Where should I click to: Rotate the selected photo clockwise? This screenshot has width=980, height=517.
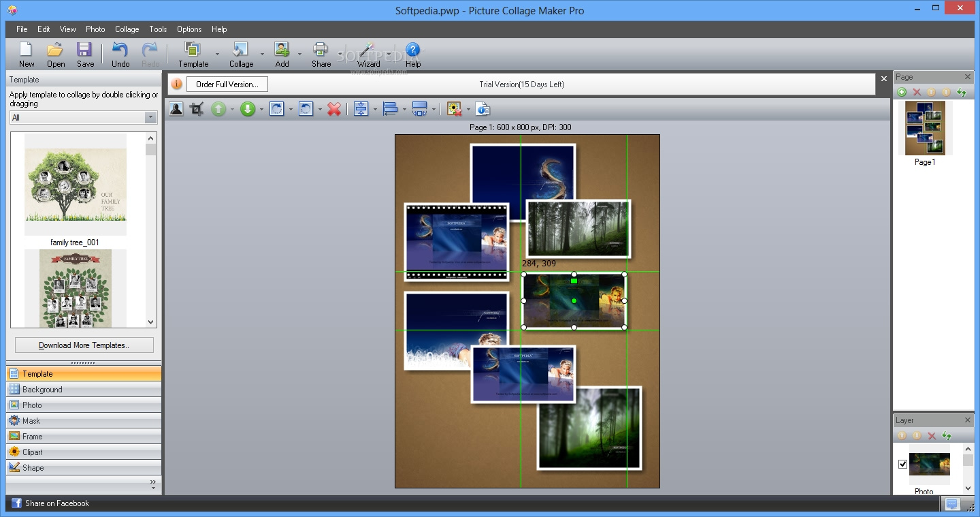[277, 109]
